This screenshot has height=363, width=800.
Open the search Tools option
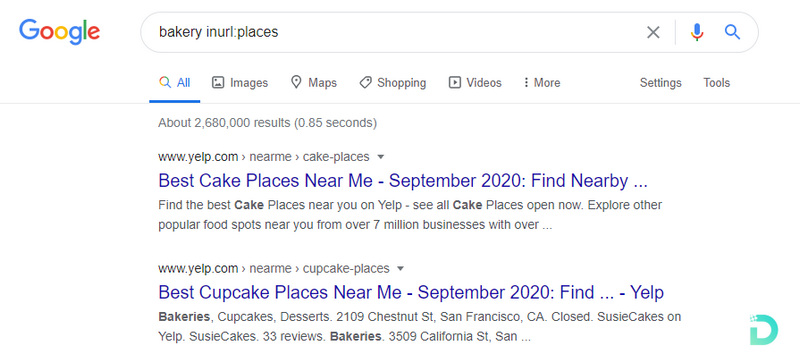pyautogui.click(x=716, y=83)
